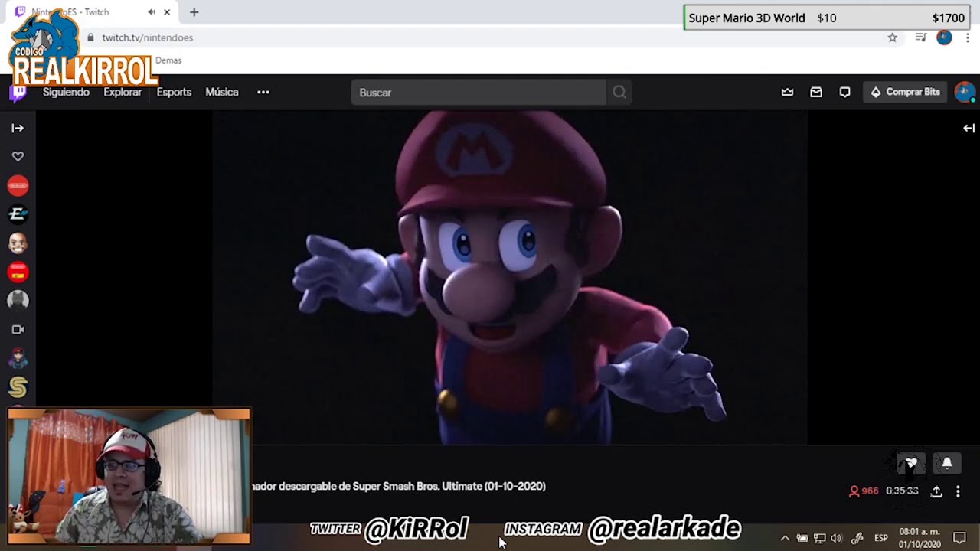Open the Música tab

point(222,92)
